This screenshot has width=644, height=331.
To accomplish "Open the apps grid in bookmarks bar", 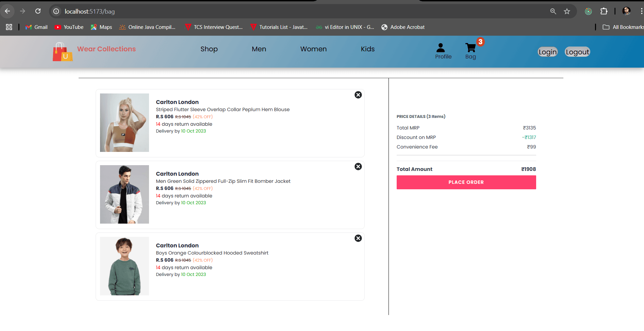I will [x=9, y=27].
